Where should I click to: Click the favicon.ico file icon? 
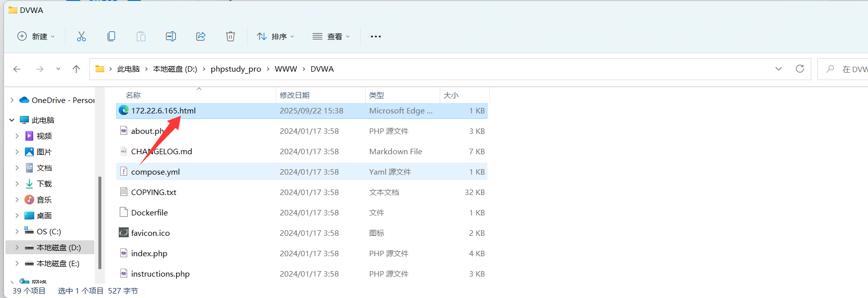124,233
